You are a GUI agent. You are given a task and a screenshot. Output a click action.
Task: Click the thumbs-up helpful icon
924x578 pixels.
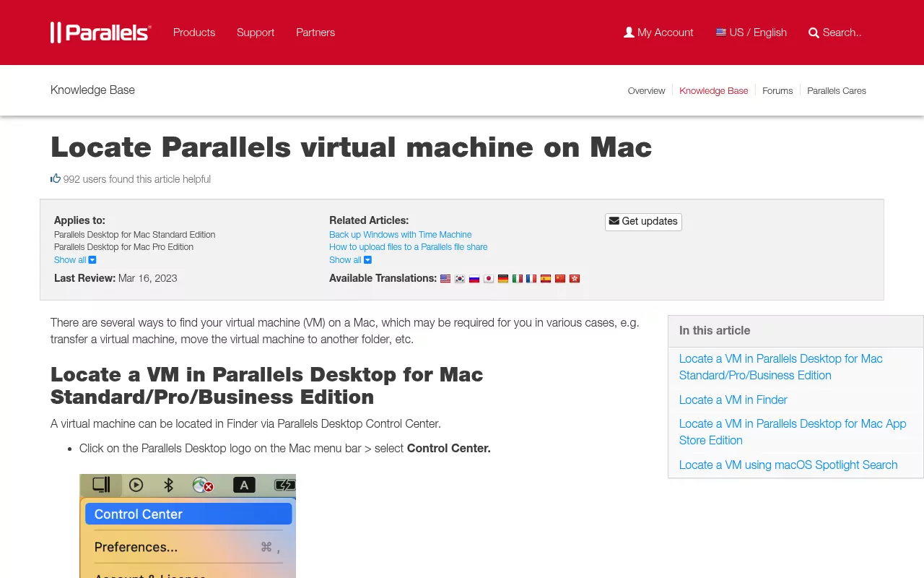(56, 178)
